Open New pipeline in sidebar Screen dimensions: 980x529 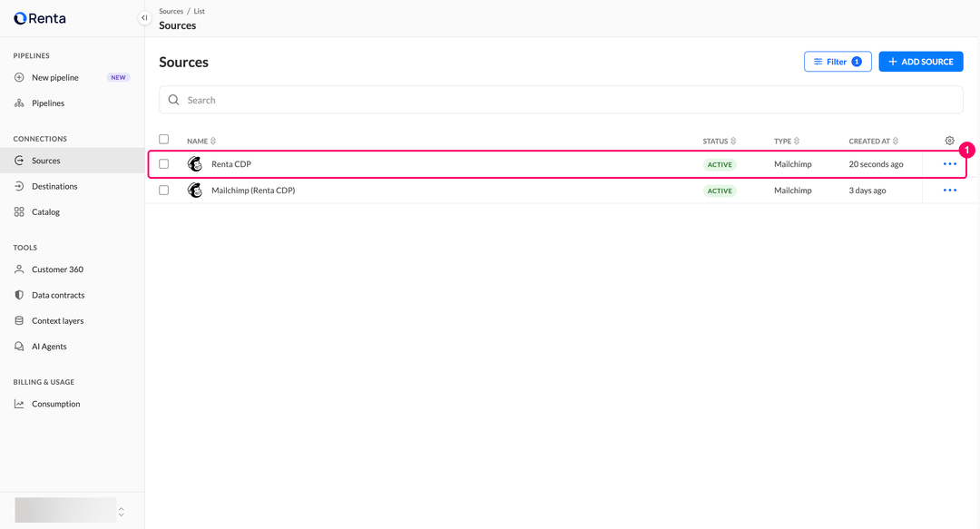tap(73, 77)
